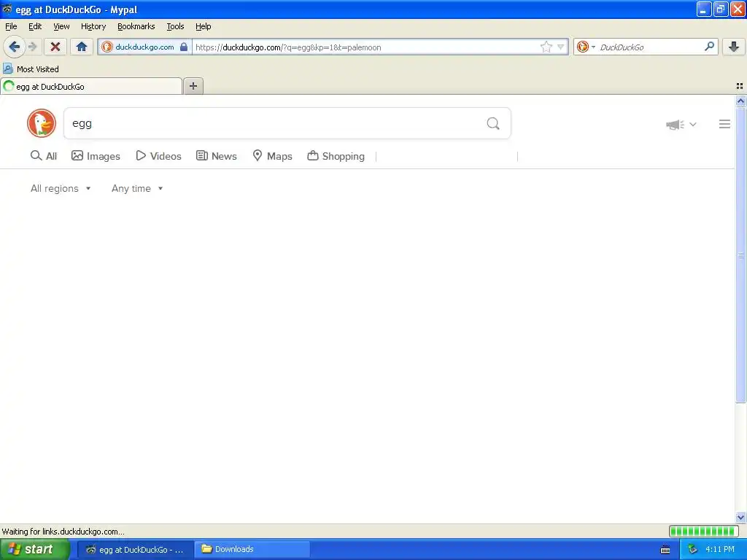Open the hamburger side menu
This screenshot has height=560, width=747.
coord(724,124)
